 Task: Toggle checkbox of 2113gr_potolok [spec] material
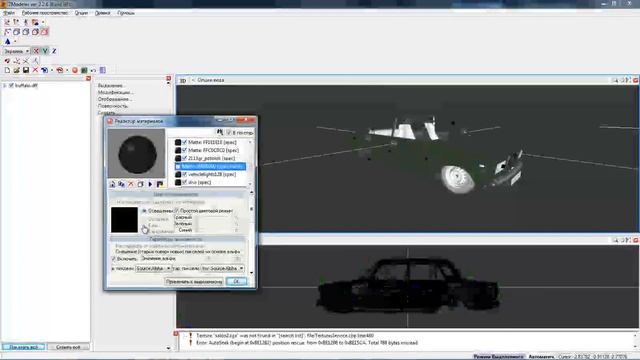184,158
